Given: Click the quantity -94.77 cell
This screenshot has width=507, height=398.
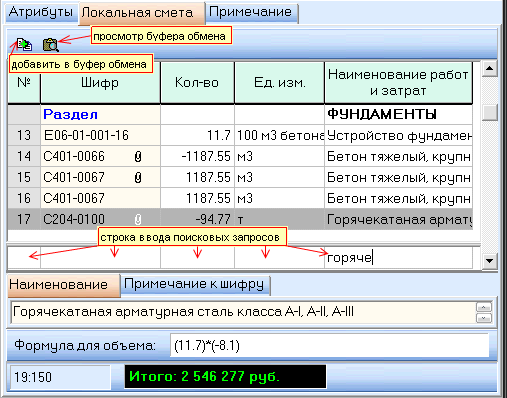Looking at the screenshot, I should 197,219.
